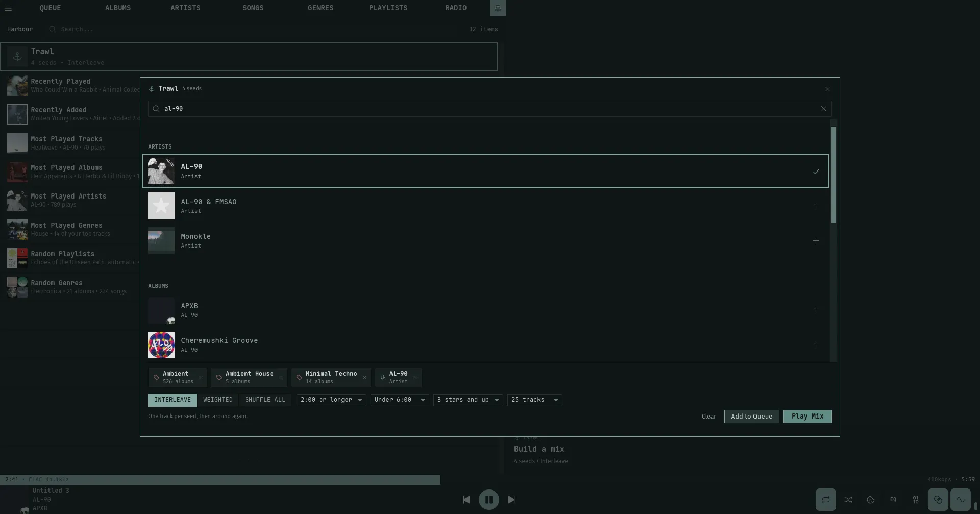
Task: Click search magnifier icon in Trawl dialog
Action: coord(156,109)
